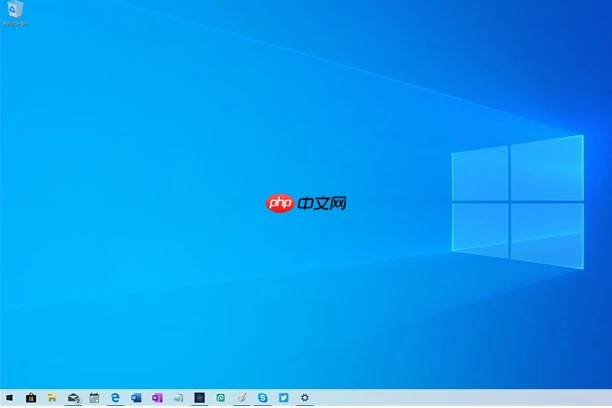The width and height of the screenshot is (612, 408).
Task: Launch Microsoft Store from the taskbar
Action: [31, 398]
